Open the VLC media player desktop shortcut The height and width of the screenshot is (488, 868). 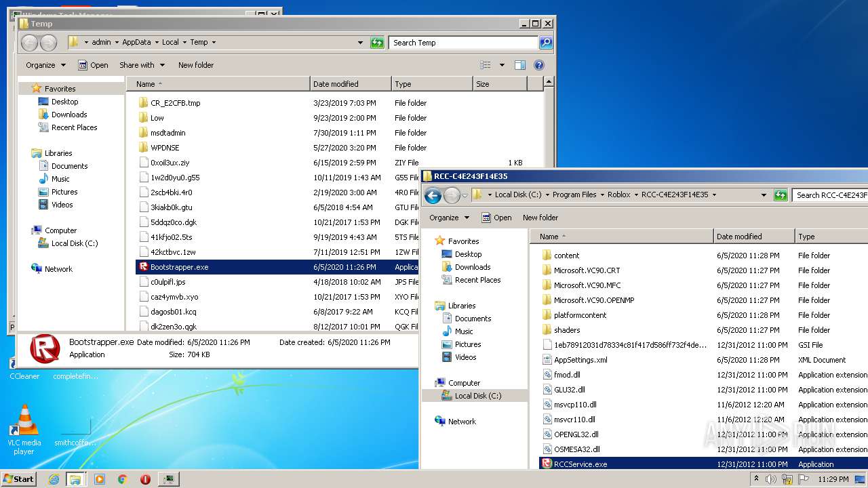[x=24, y=430]
